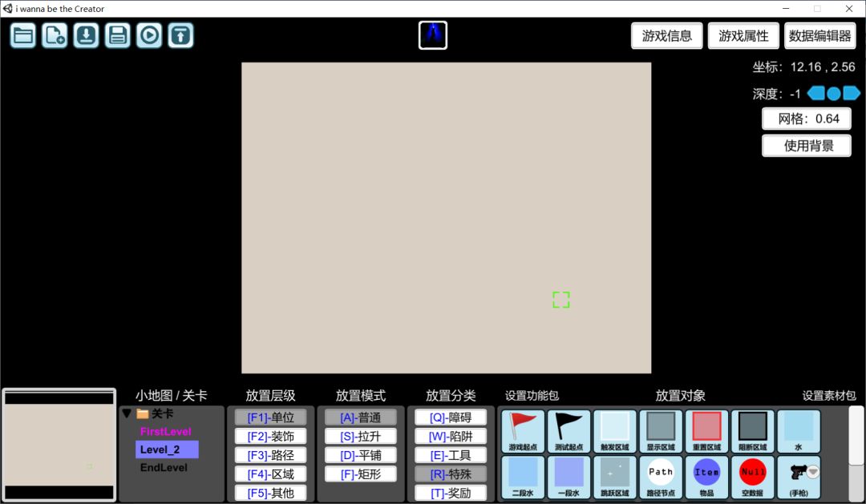Toggle placement layer to [F2]-装饰
The height and width of the screenshot is (504, 866).
[271, 437]
